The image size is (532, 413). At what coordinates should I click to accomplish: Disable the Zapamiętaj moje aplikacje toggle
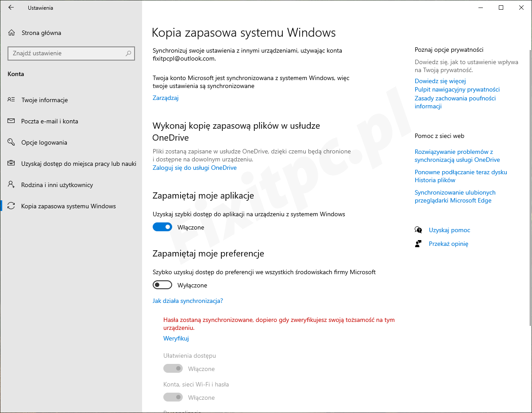162,227
